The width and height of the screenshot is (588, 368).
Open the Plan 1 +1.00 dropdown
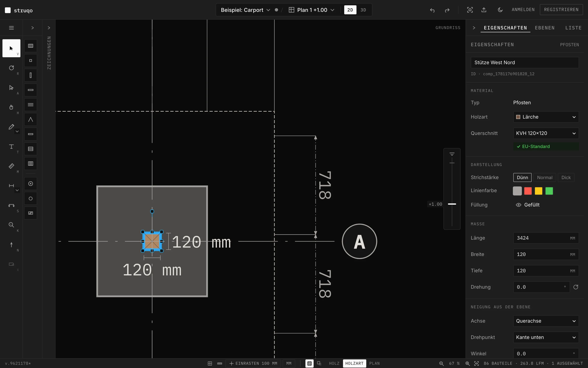coord(312,10)
